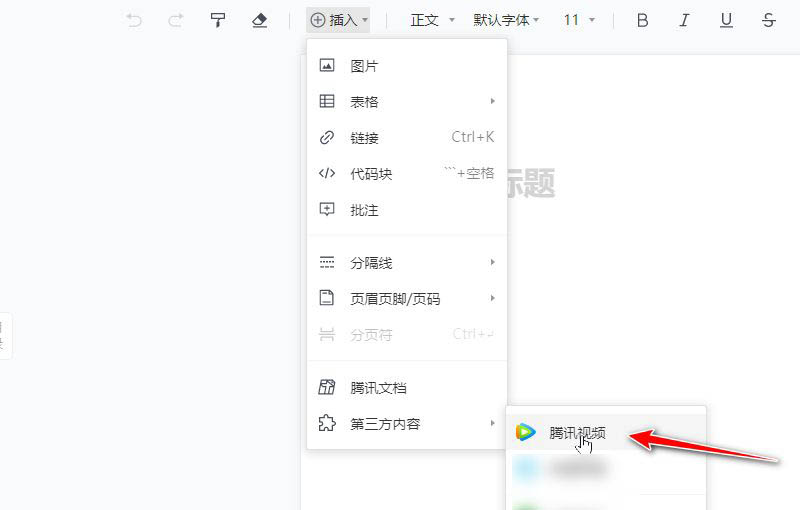The height and width of the screenshot is (510, 800).
Task: Select 腾讯视频 in the submenu
Action: pyautogui.click(x=606, y=432)
